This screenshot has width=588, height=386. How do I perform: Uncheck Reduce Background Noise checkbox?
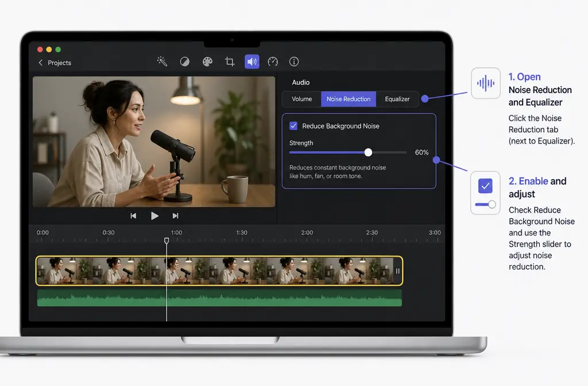coord(293,126)
